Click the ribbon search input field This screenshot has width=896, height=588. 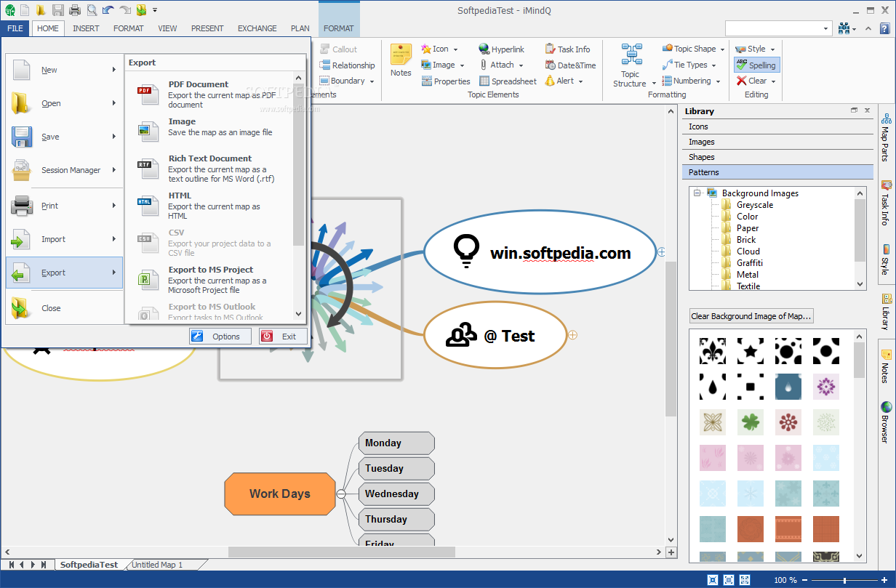tap(773, 28)
